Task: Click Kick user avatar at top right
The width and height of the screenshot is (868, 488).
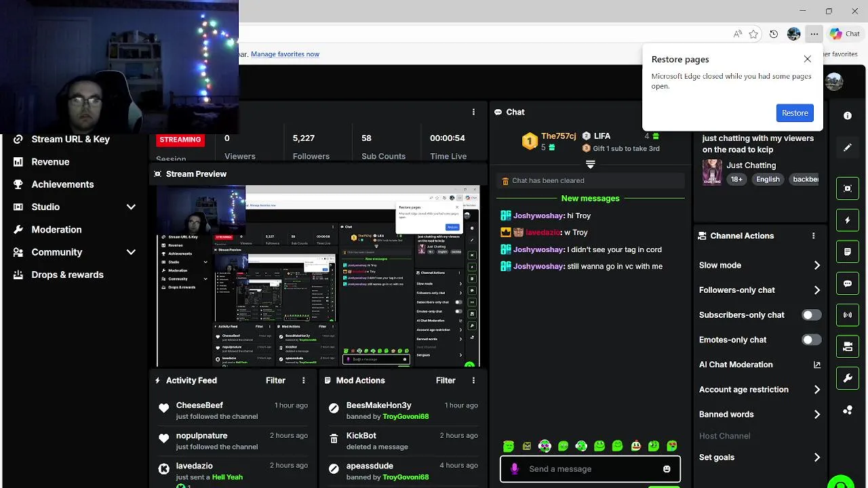Action: tap(834, 81)
